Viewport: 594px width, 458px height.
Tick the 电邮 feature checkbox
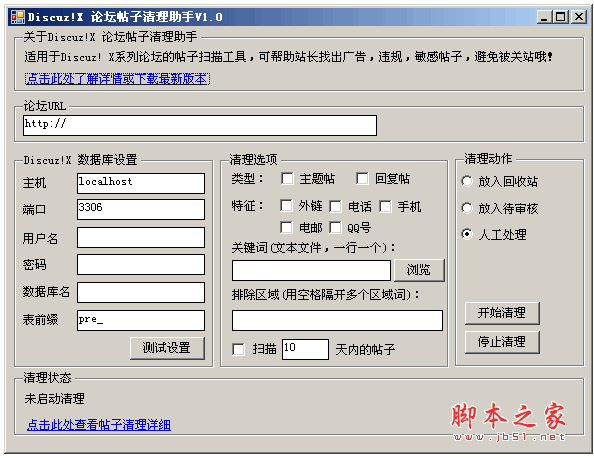pyautogui.click(x=286, y=227)
